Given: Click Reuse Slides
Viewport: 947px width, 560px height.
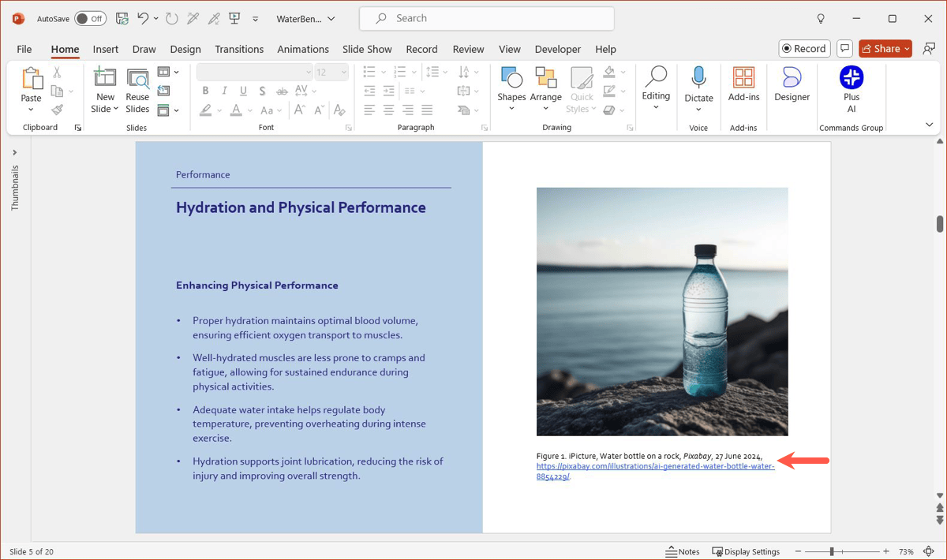Looking at the screenshot, I should tap(137, 91).
